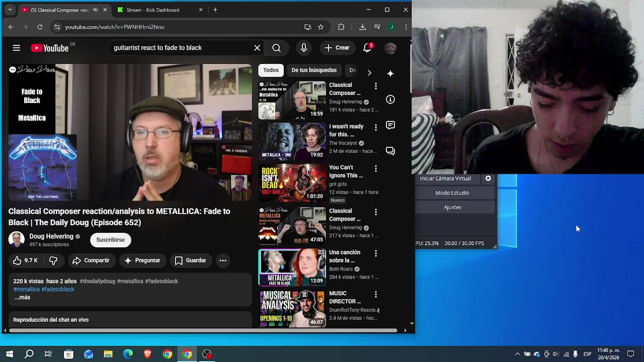Show hidden system tray icons

pos(517,354)
